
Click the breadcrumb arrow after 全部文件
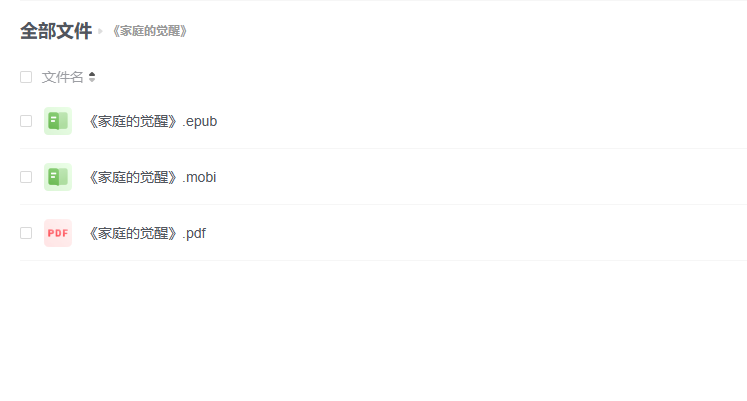tap(101, 31)
